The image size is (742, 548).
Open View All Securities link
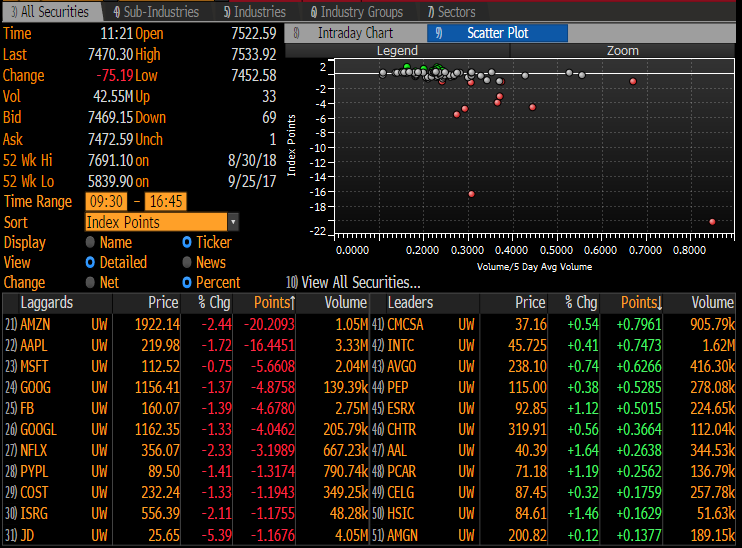pyautogui.click(x=353, y=283)
